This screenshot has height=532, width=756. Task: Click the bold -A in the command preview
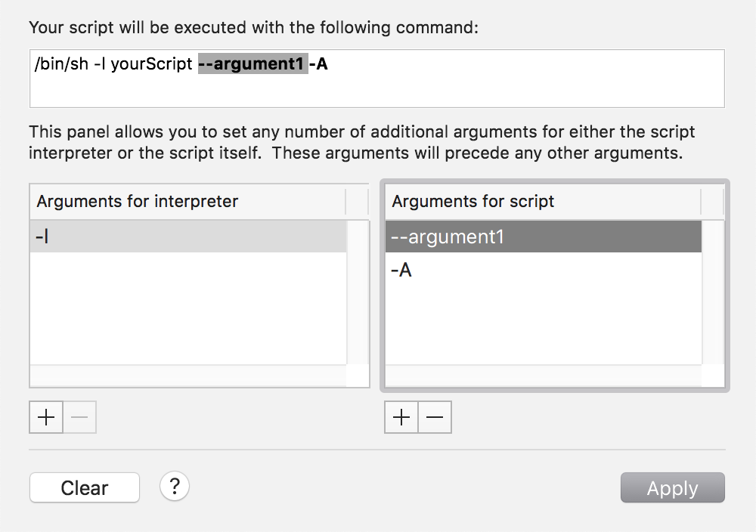[x=318, y=65]
